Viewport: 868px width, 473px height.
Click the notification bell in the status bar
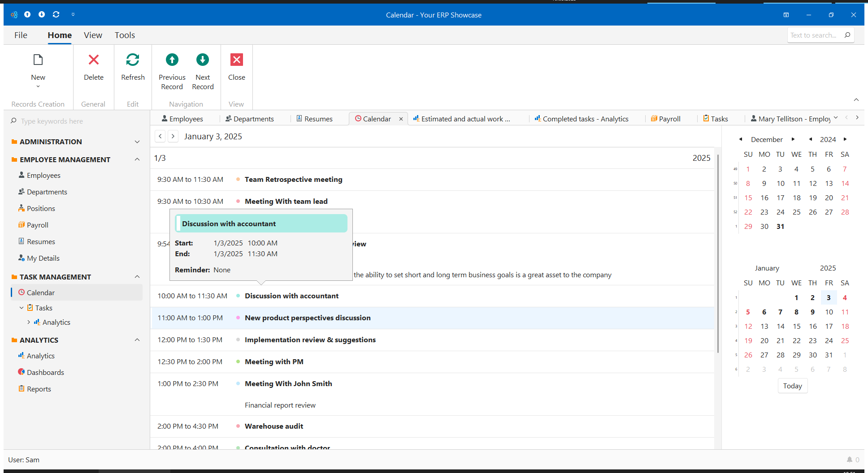[x=849, y=460]
